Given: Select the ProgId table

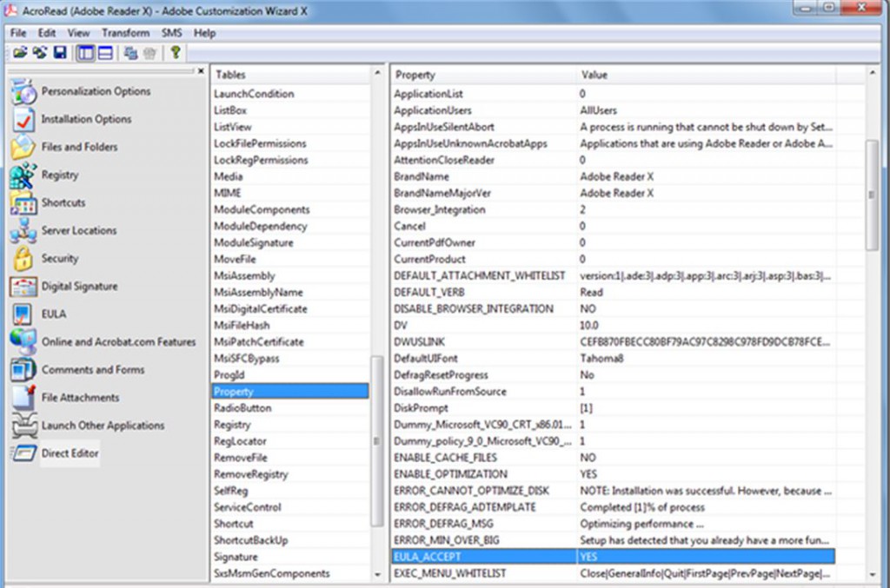Looking at the screenshot, I should tap(290, 375).
